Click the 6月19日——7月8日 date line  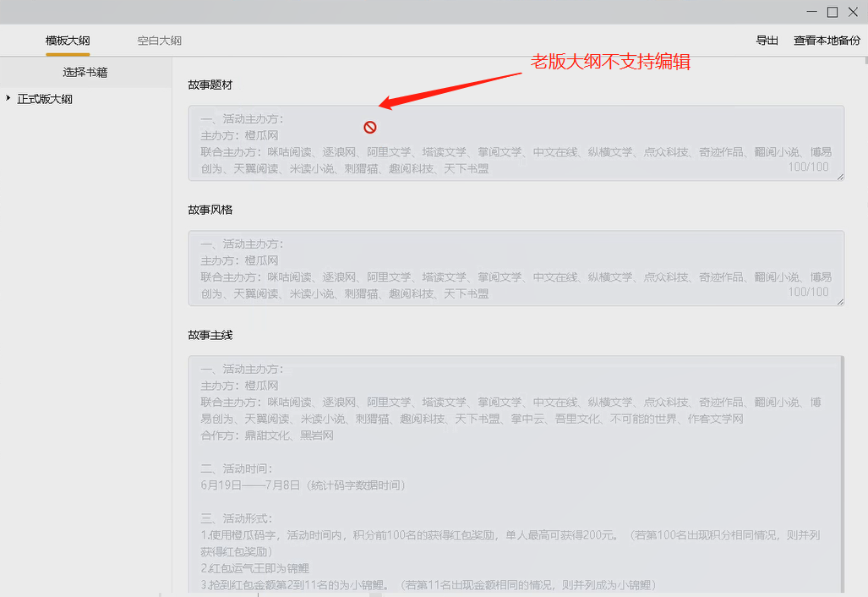coord(303,485)
